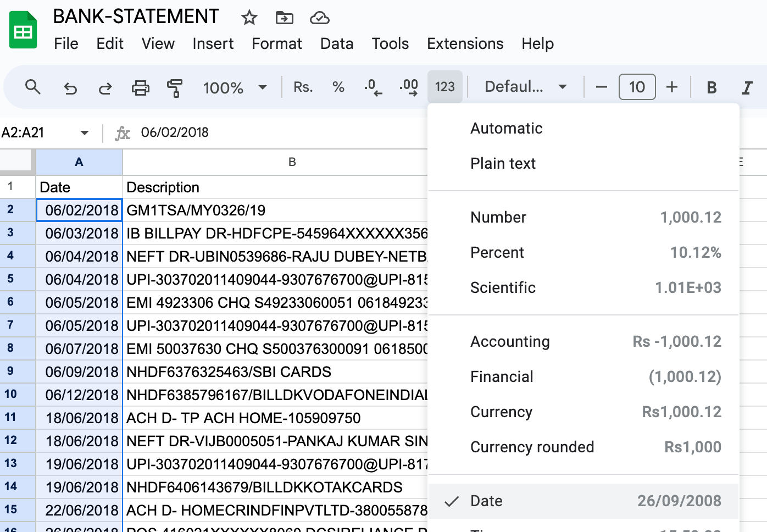
Task: Redo the last action
Action: coord(105,87)
